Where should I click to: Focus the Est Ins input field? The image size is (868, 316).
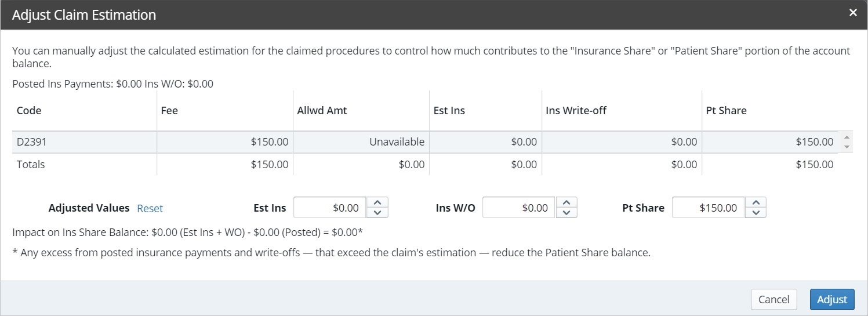pos(330,208)
